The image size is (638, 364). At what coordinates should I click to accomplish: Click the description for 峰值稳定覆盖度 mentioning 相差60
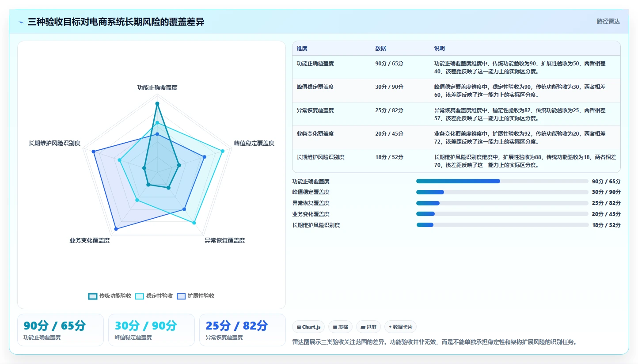click(x=520, y=91)
